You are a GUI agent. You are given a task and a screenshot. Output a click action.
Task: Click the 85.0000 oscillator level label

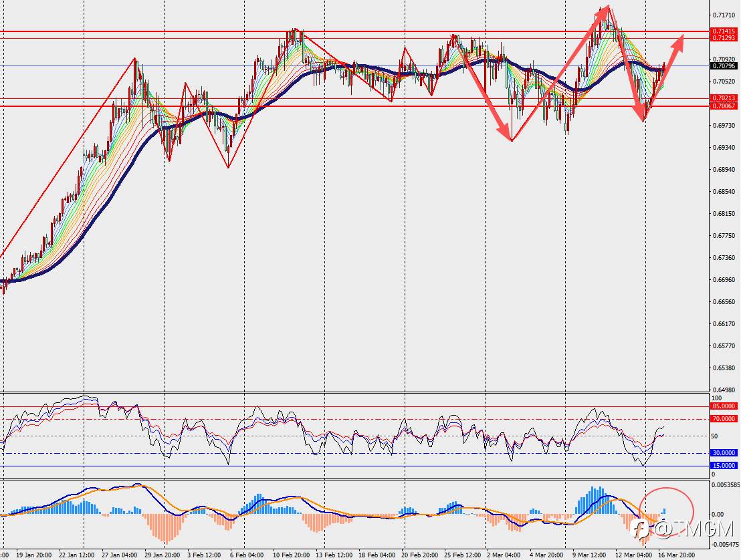724,406
